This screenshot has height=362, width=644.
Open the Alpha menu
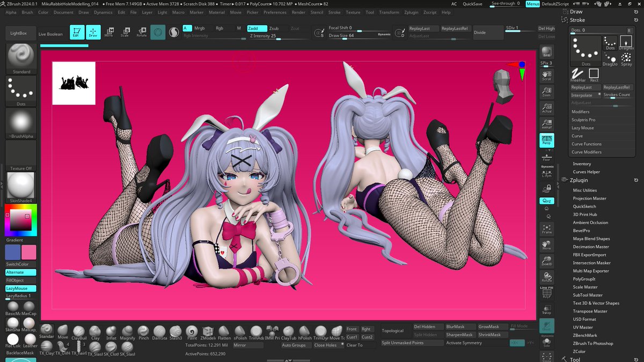pos(11,12)
